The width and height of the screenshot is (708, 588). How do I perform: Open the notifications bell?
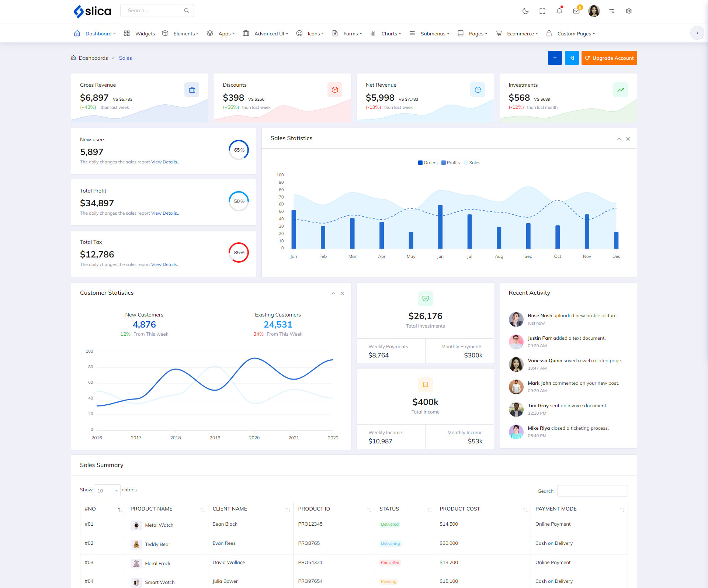pos(559,11)
